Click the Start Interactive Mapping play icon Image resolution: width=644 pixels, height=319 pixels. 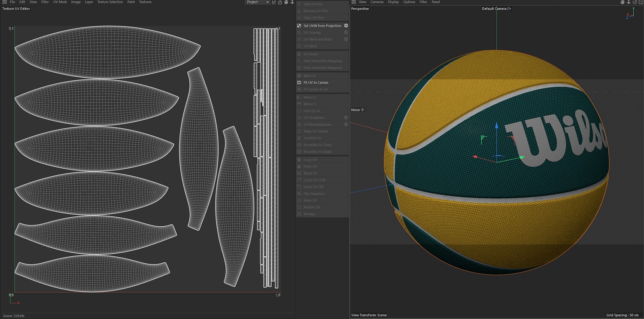click(299, 61)
